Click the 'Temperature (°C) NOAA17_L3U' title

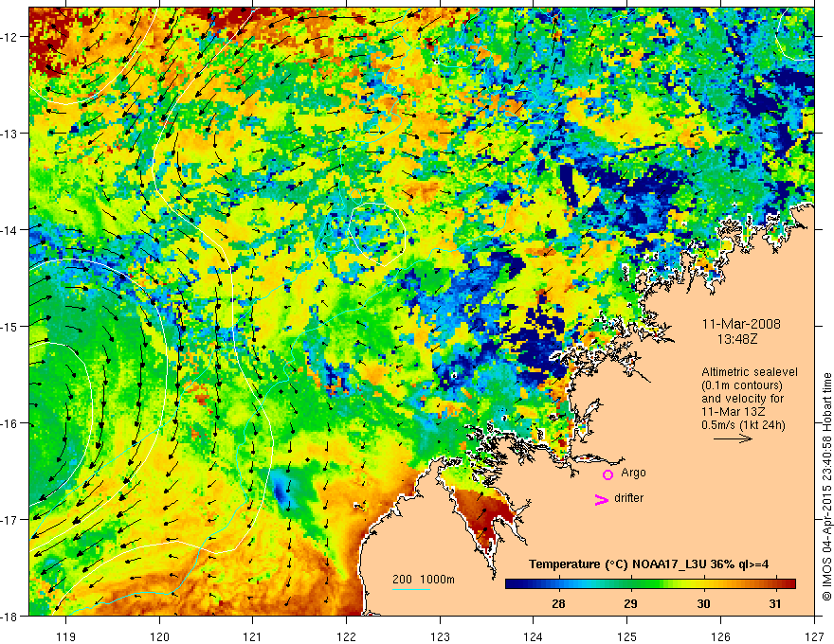(617, 564)
